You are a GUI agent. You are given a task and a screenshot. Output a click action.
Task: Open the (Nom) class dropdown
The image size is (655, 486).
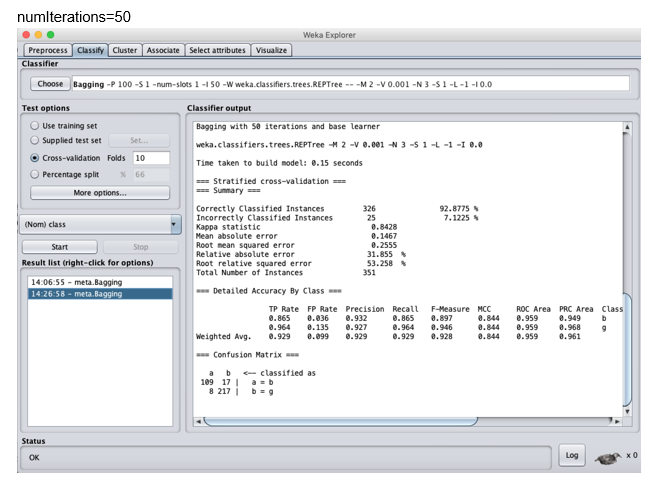point(100,225)
